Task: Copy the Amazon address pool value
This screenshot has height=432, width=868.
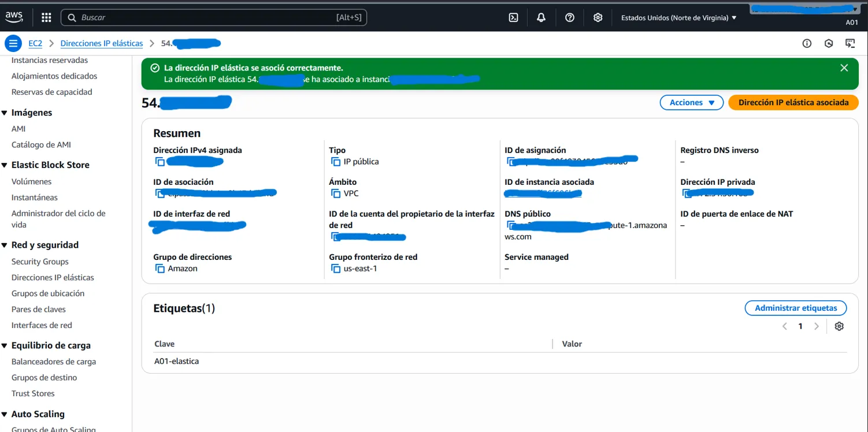Action: [x=160, y=269]
